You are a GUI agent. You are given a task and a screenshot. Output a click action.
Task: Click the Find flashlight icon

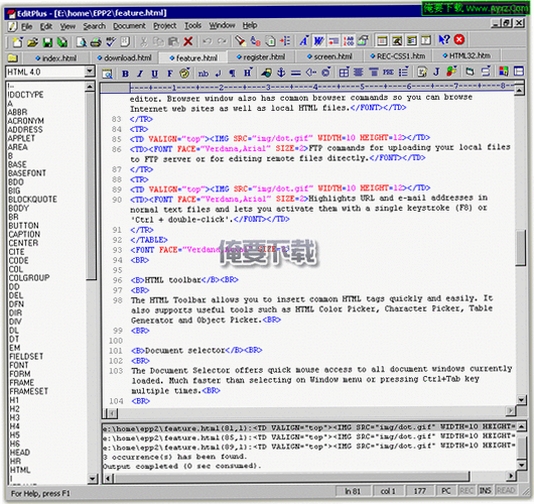[240, 41]
